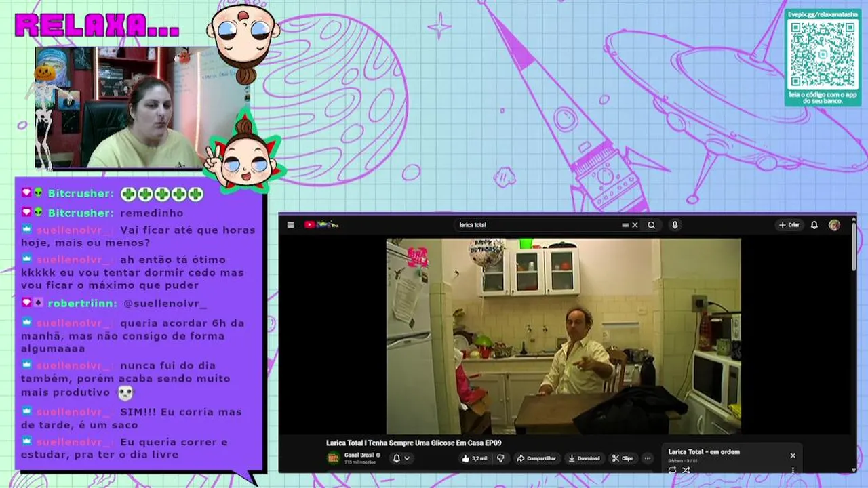Open the account avatar menu

834,225
